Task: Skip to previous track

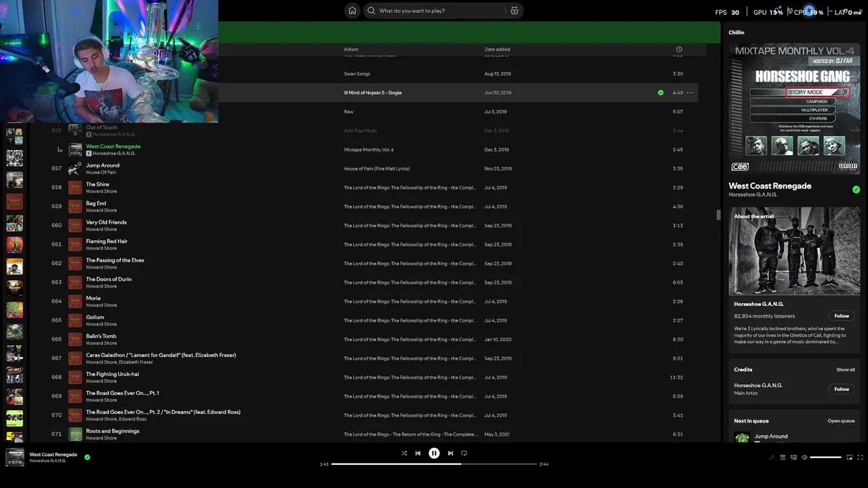Action: 418,453
